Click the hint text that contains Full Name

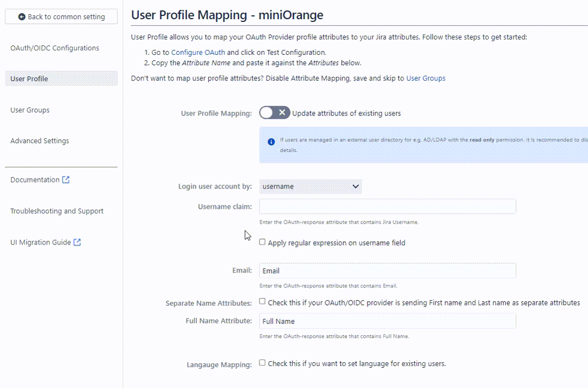(x=334, y=336)
